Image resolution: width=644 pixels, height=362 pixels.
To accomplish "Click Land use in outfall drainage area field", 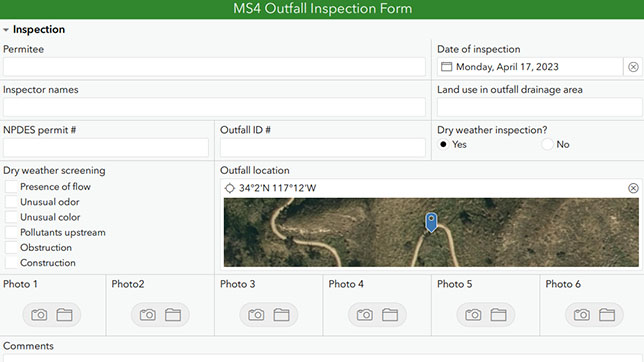I will click(539, 107).
